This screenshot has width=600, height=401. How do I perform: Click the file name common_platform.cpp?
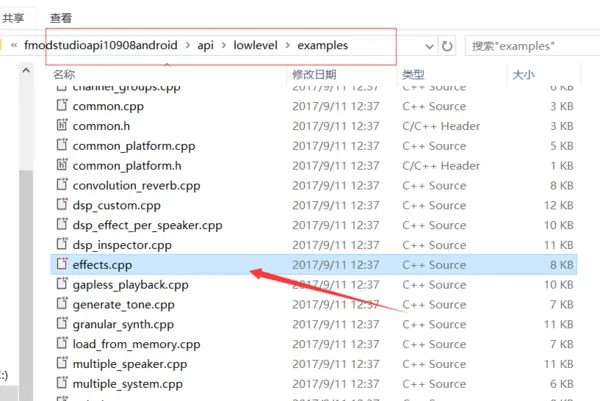click(x=134, y=146)
